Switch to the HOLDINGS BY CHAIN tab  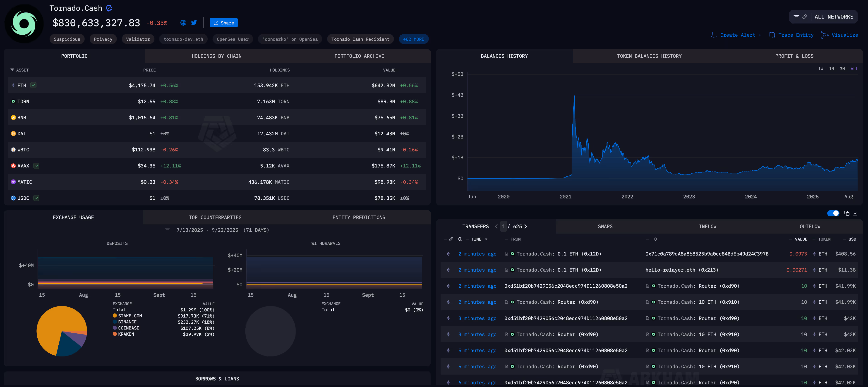pyautogui.click(x=217, y=56)
